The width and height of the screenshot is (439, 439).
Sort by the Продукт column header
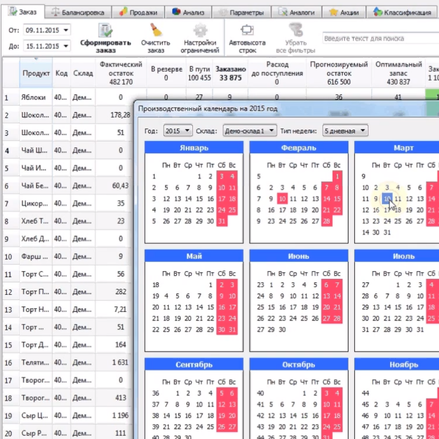click(x=36, y=73)
